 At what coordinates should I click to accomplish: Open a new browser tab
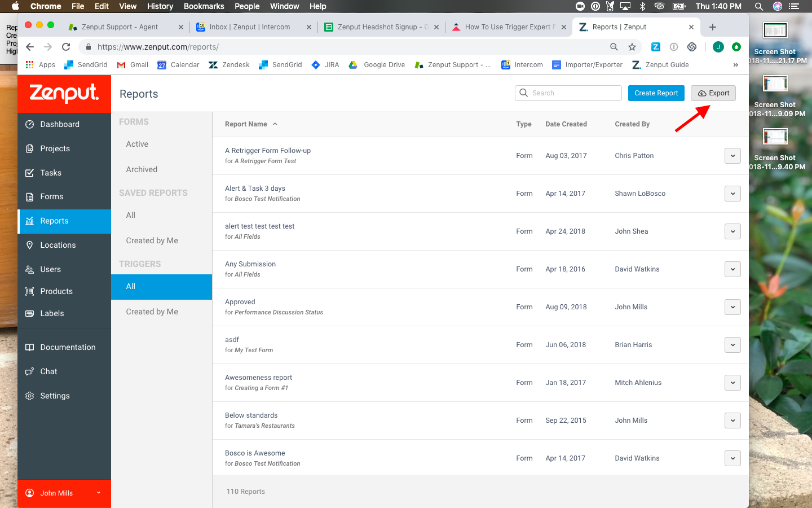713,27
